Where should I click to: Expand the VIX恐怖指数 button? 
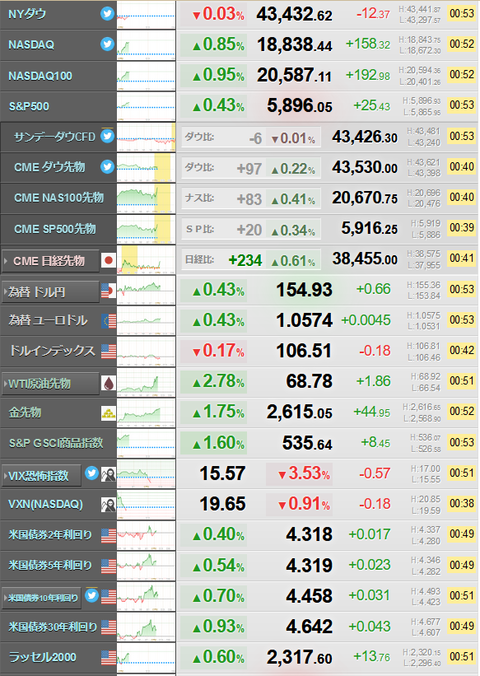(41, 476)
